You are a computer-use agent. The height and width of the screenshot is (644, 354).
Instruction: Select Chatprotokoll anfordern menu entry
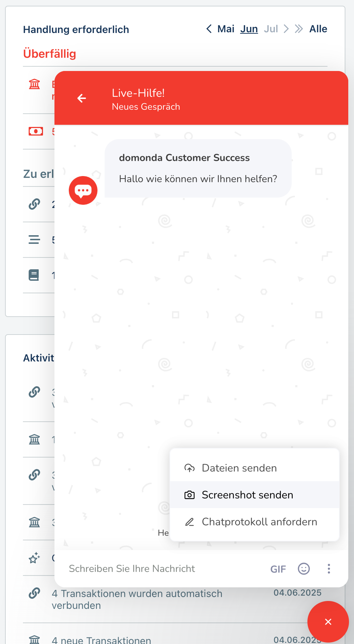point(259,522)
